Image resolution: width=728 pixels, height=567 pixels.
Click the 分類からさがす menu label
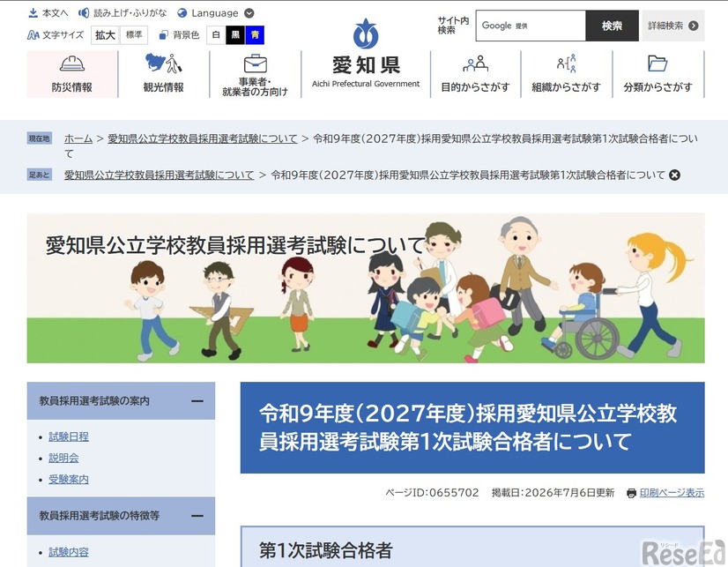click(657, 87)
